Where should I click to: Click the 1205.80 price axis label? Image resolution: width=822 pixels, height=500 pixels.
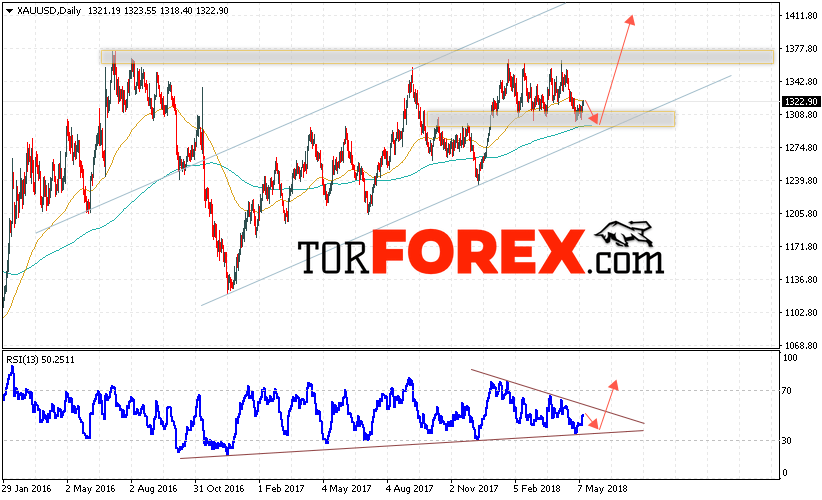pos(801,214)
